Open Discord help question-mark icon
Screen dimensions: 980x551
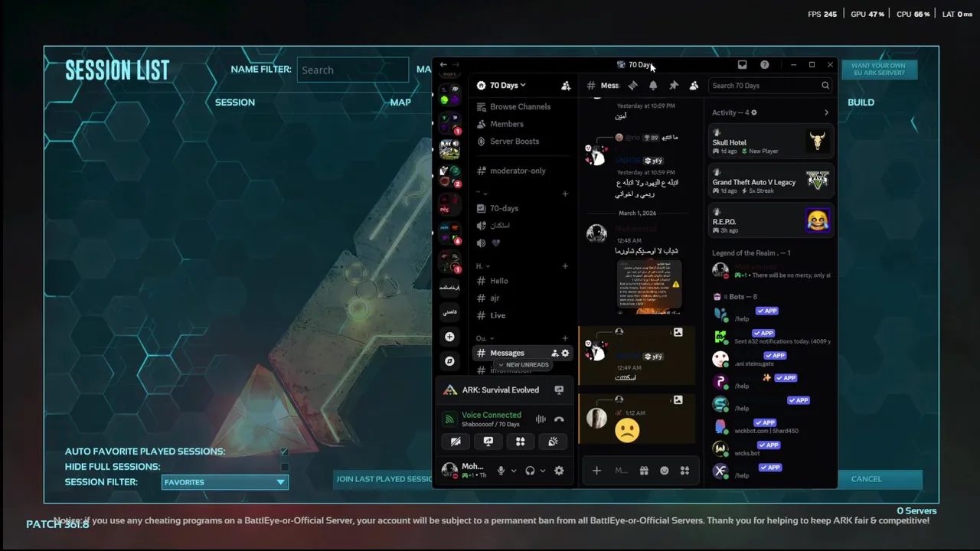coord(764,65)
